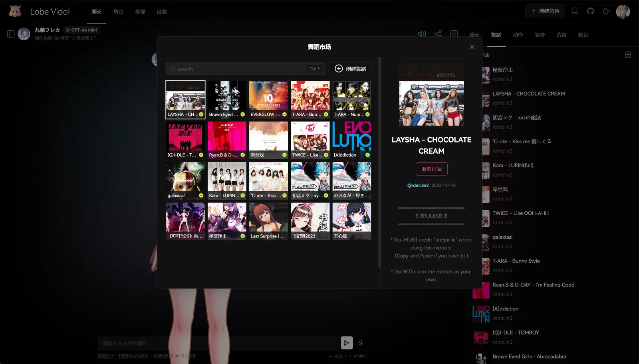The height and width of the screenshot is (364, 639).
Task: Open the 设置 top navigation tab
Action: click(x=162, y=12)
